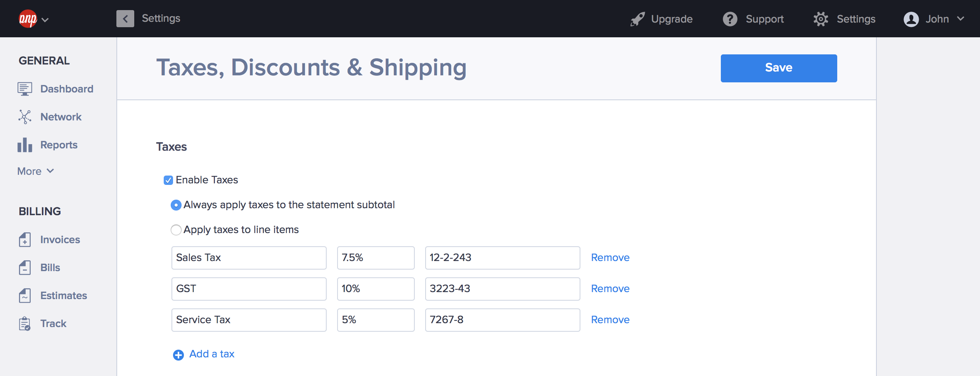Screen dimensions: 980x376
Task: Click the Sales Tax rate field showing 7.5%
Action: click(375, 258)
